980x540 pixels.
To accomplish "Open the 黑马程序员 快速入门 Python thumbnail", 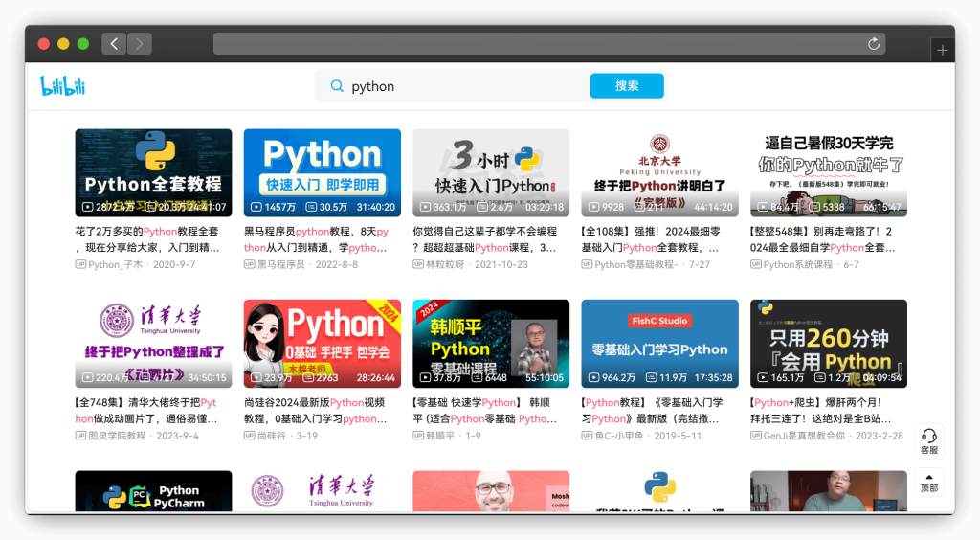I will [322, 172].
